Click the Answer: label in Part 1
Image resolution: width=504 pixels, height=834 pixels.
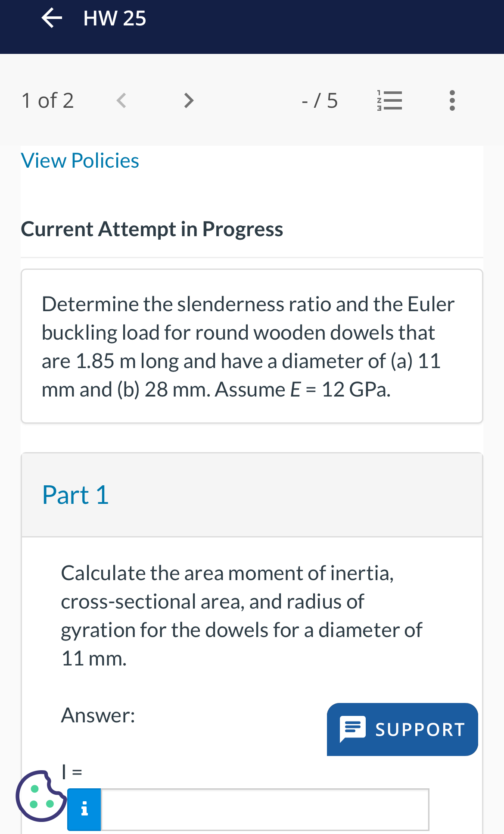(98, 715)
